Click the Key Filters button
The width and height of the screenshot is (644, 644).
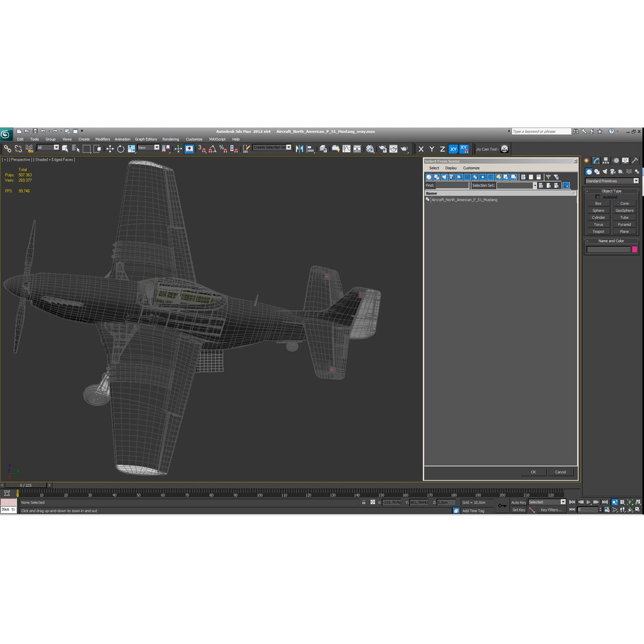coord(551,510)
